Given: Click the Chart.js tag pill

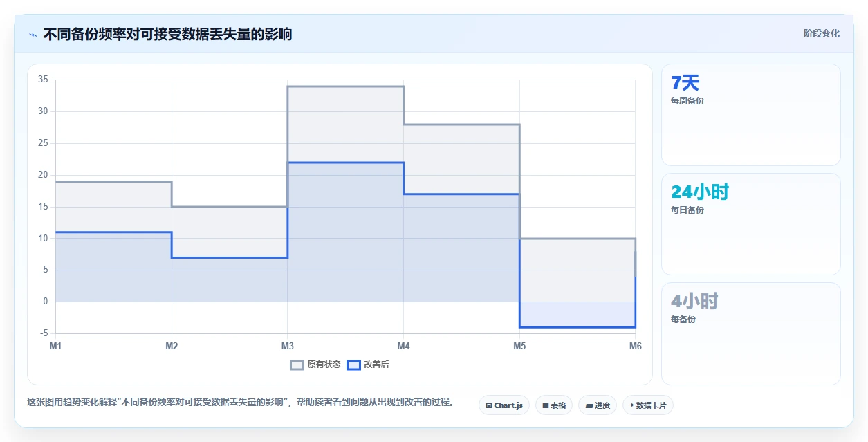Looking at the screenshot, I should [x=504, y=405].
